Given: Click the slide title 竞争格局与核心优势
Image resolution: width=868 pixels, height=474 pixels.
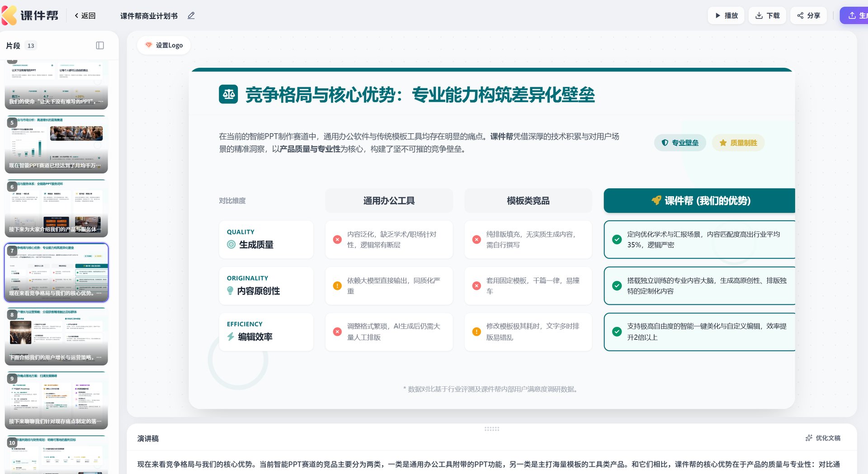Looking at the screenshot, I should [420, 95].
